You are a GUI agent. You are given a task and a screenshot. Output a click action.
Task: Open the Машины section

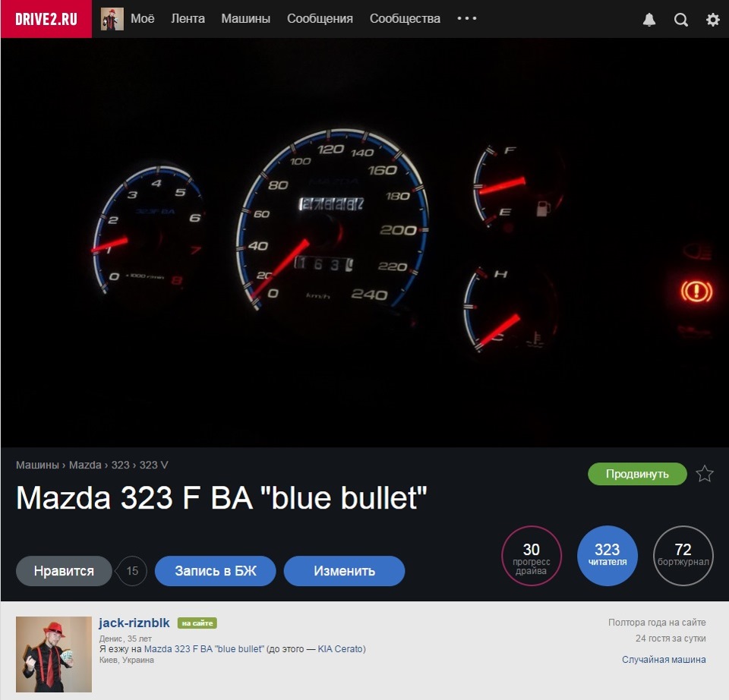(245, 18)
